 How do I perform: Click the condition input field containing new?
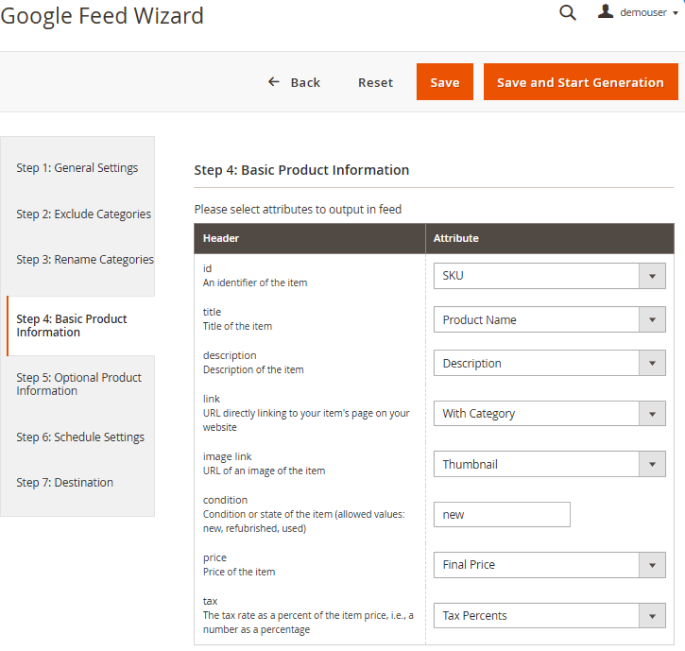(502, 515)
